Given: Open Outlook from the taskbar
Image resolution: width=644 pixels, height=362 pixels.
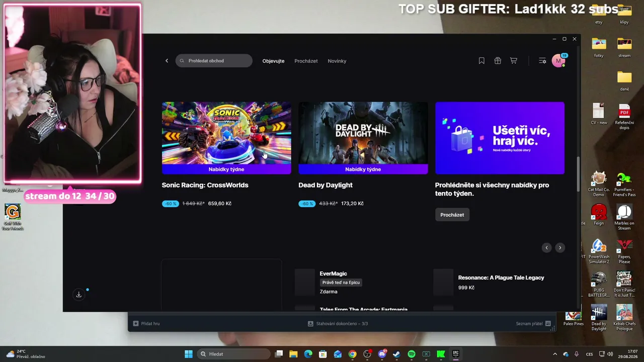Looking at the screenshot, I should (338, 354).
